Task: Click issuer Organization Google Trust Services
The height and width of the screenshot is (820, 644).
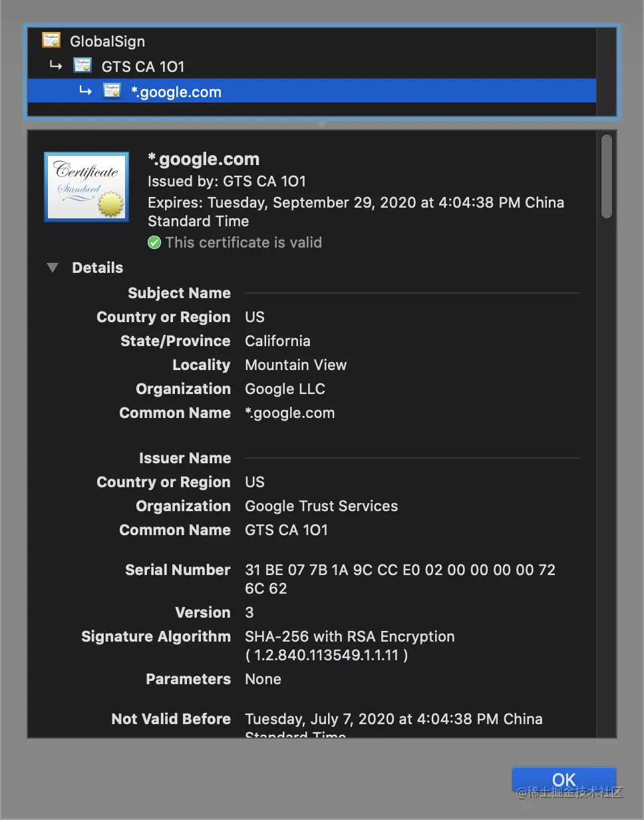Action: [321, 506]
